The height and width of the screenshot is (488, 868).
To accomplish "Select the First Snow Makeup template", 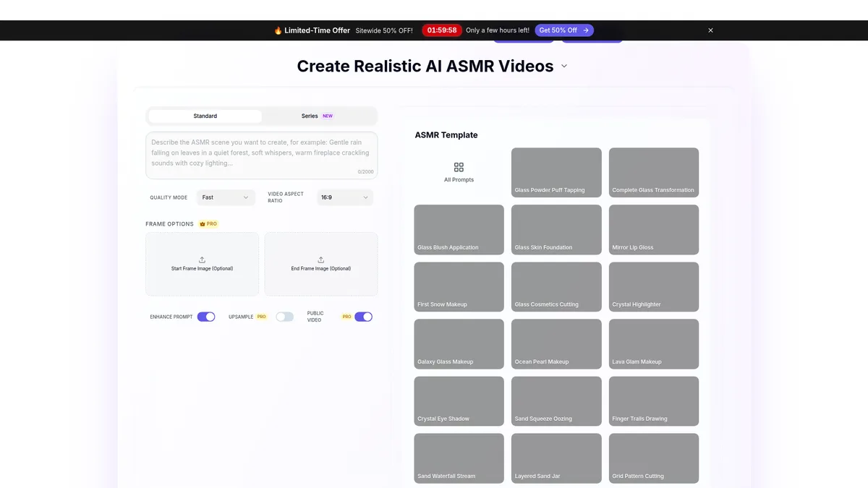I will coord(459,287).
